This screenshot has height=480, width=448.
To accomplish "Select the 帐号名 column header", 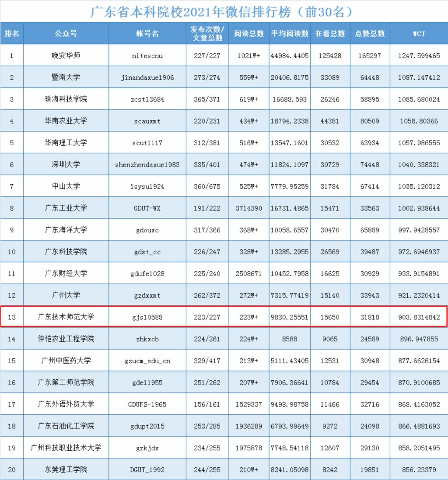I will [147, 34].
